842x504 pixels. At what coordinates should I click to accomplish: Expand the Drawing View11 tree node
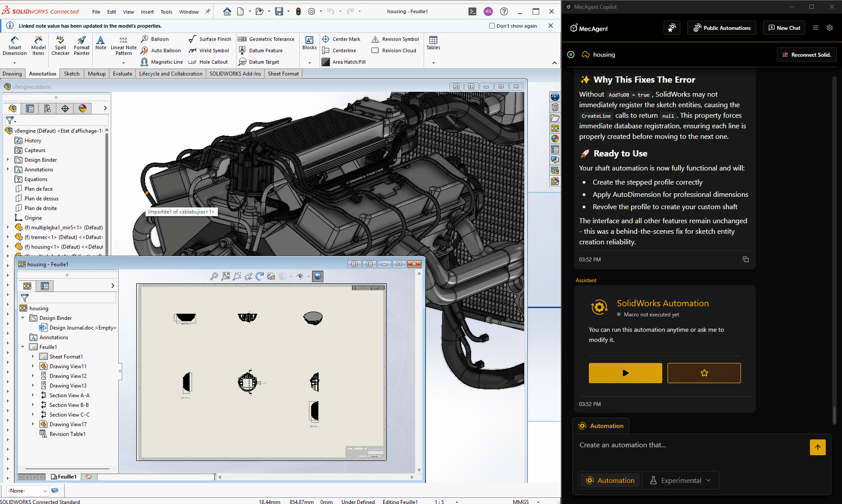click(x=33, y=366)
